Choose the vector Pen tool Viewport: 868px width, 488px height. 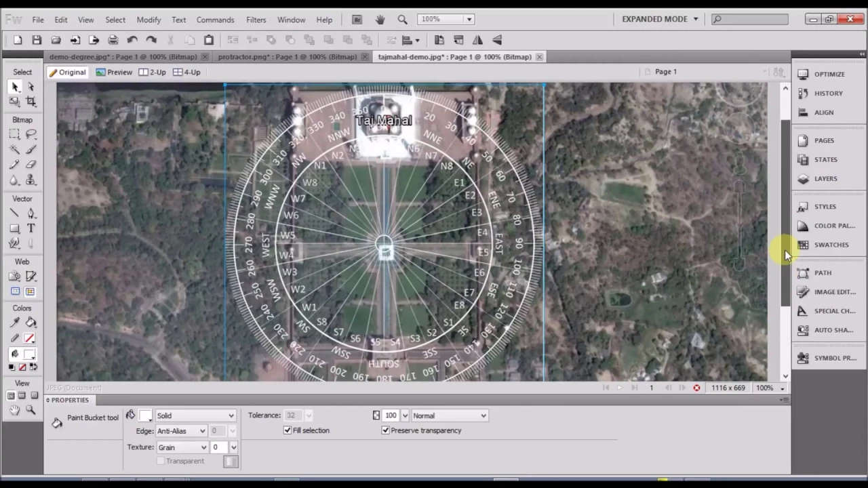tap(31, 213)
